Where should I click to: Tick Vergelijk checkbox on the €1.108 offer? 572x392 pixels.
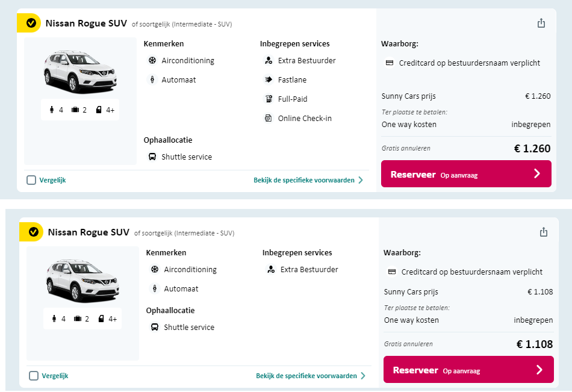tap(34, 376)
